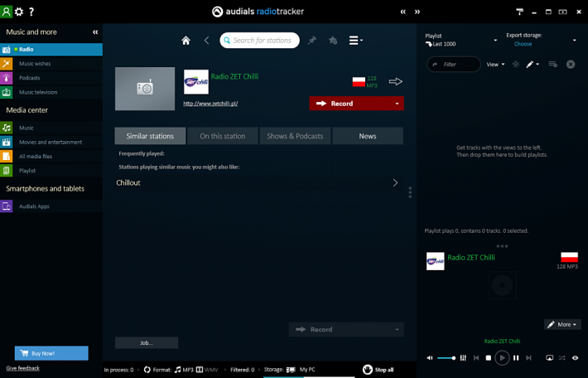
Task: Click Storage My PC in status bar
Action: pos(290,370)
